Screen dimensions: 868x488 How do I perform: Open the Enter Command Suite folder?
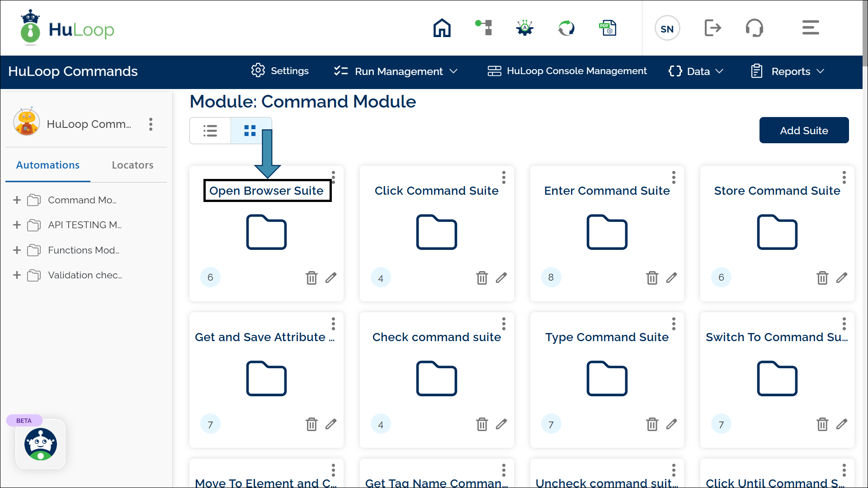click(x=607, y=232)
